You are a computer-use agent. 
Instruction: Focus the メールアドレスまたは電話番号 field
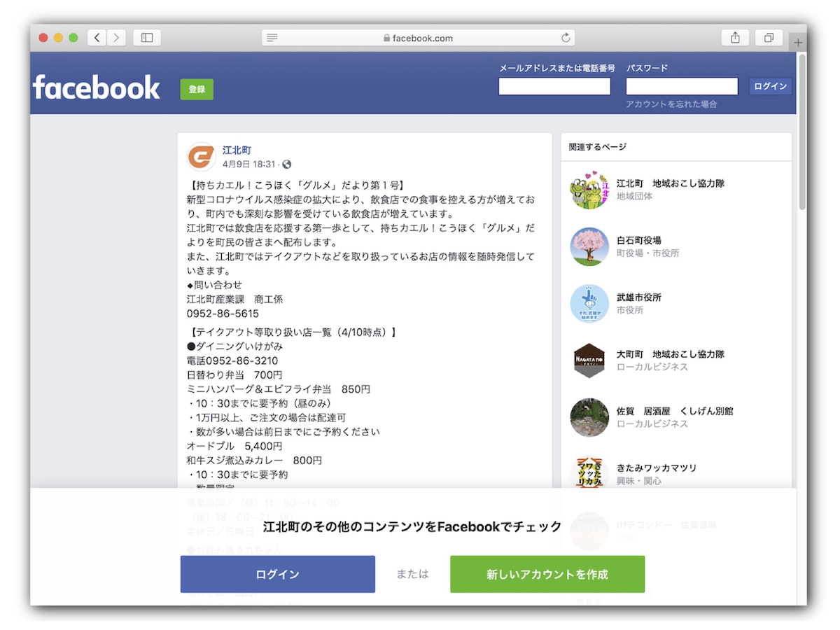[x=554, y=86]
